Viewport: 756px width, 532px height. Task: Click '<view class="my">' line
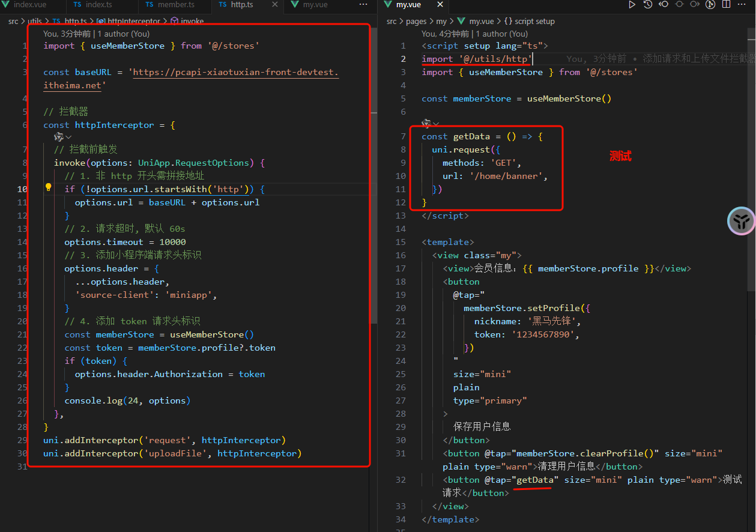[477, 255]
